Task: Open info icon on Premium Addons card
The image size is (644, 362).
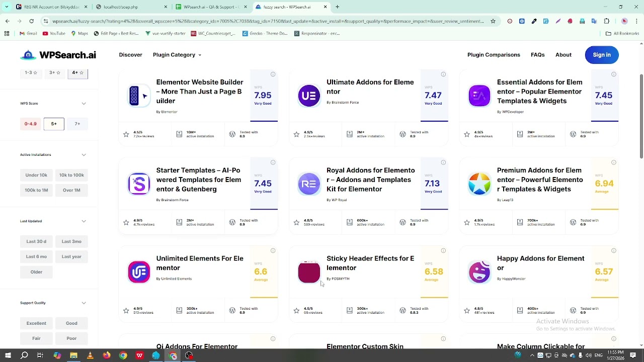Action: coord(614,162)
